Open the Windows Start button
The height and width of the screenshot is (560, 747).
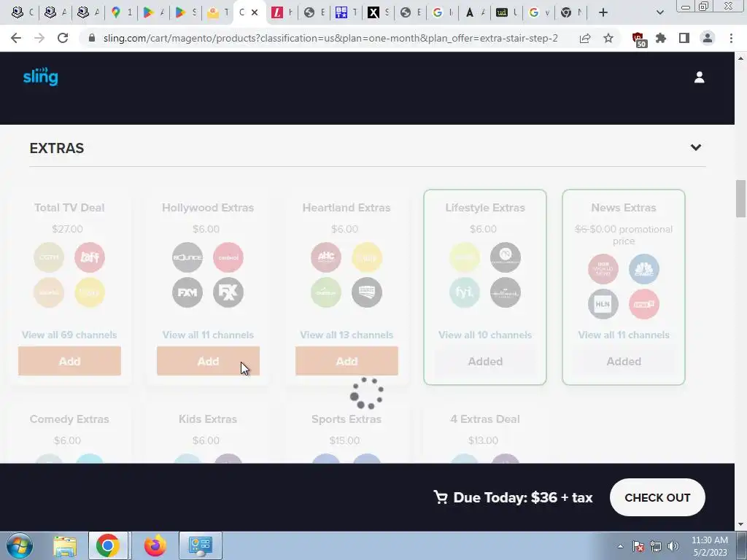point(19,545)
